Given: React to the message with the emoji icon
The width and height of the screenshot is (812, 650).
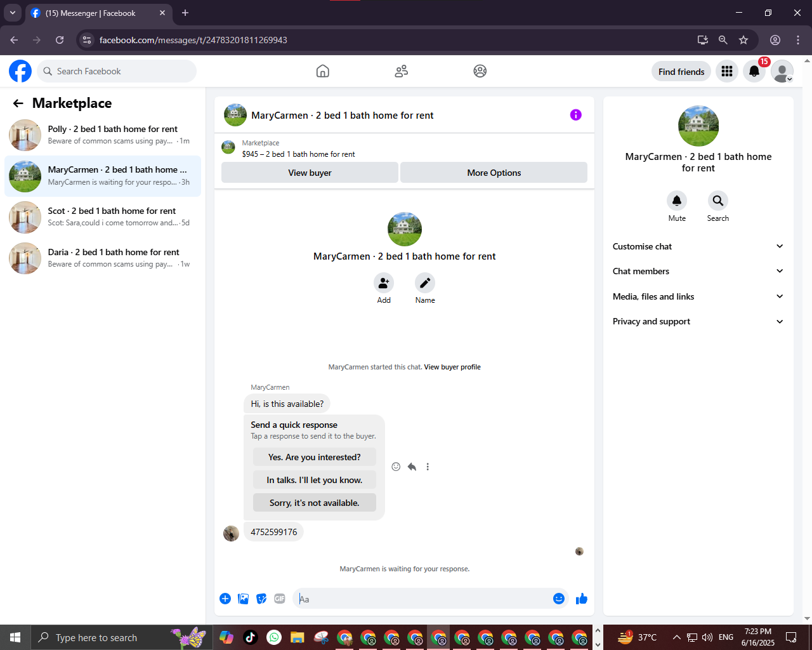Looking at the screenshot, I should pyautogui.click(x=396, y=467).
